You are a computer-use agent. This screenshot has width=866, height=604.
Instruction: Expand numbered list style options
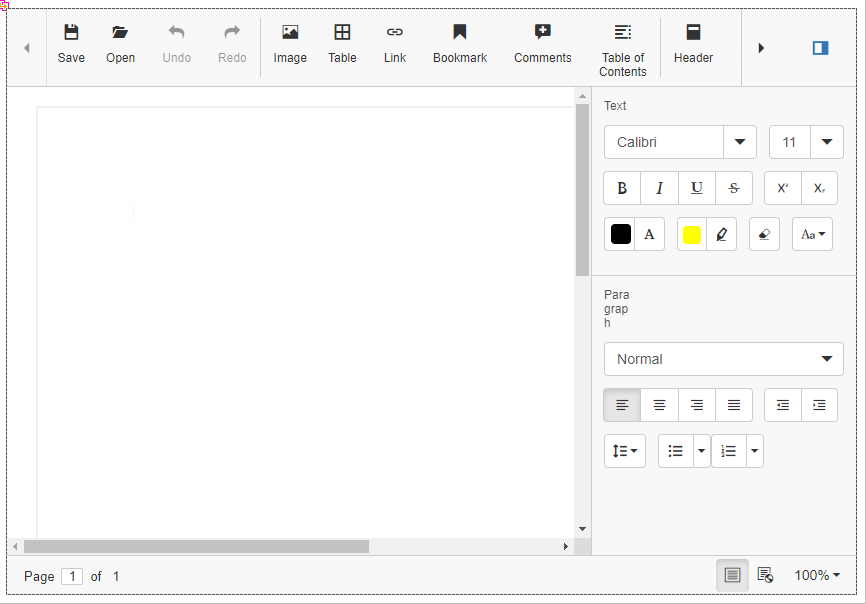click(754, 451)
